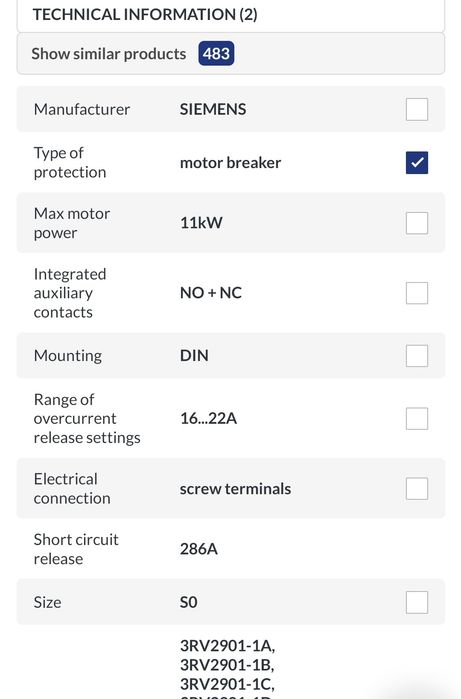
Task: Click the 286A short circuit release value
Action: (x=198, y=549)
